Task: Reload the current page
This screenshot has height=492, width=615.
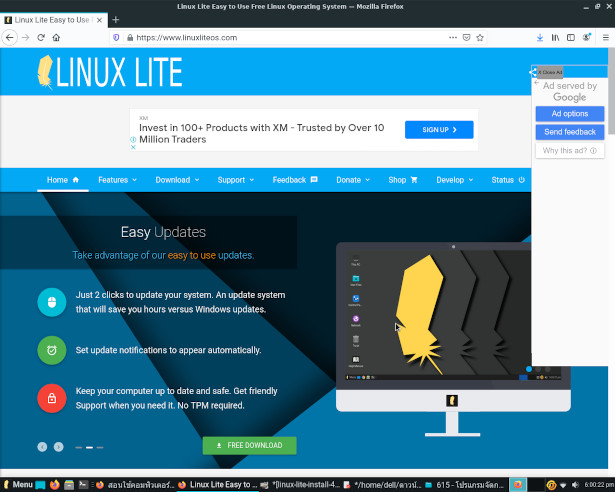Action: point(41,38)
